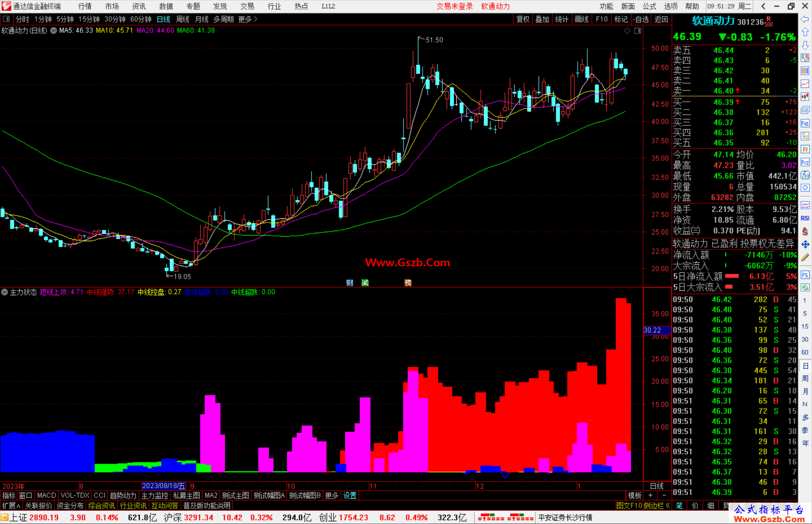This screenshot has width=812, height=524.
Task: Switch to the MACD indicator tab
Action: 46,495
